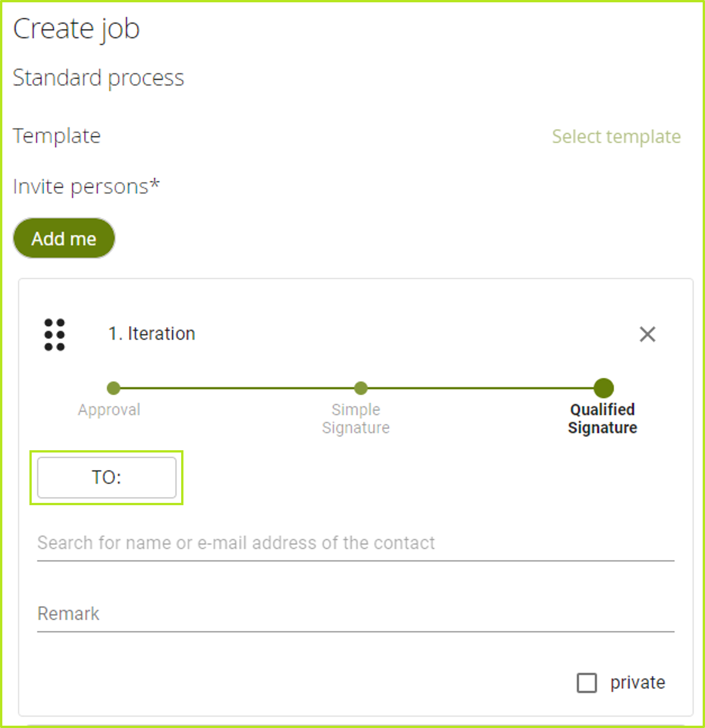Click the iteration drag handle icon

55,334
